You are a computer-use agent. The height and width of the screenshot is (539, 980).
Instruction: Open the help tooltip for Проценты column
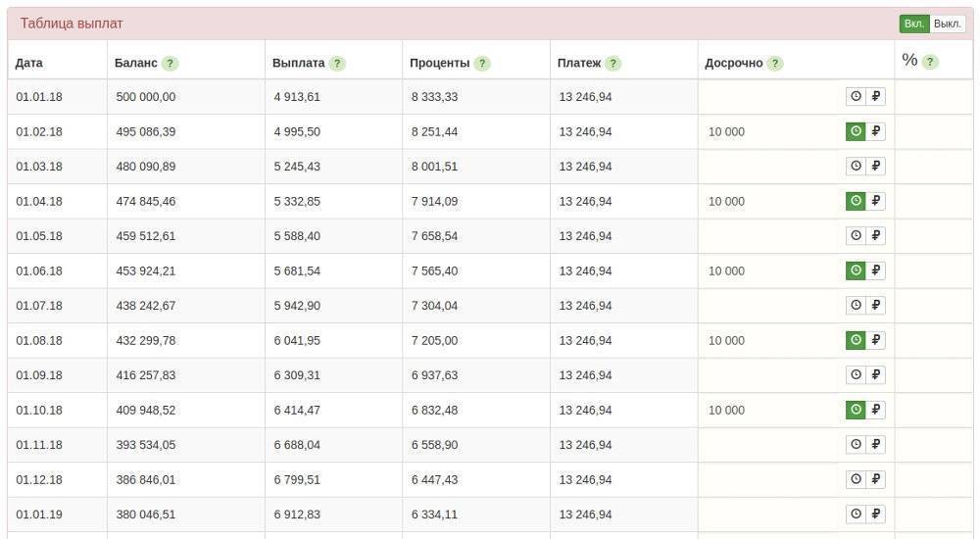point(482,64)
